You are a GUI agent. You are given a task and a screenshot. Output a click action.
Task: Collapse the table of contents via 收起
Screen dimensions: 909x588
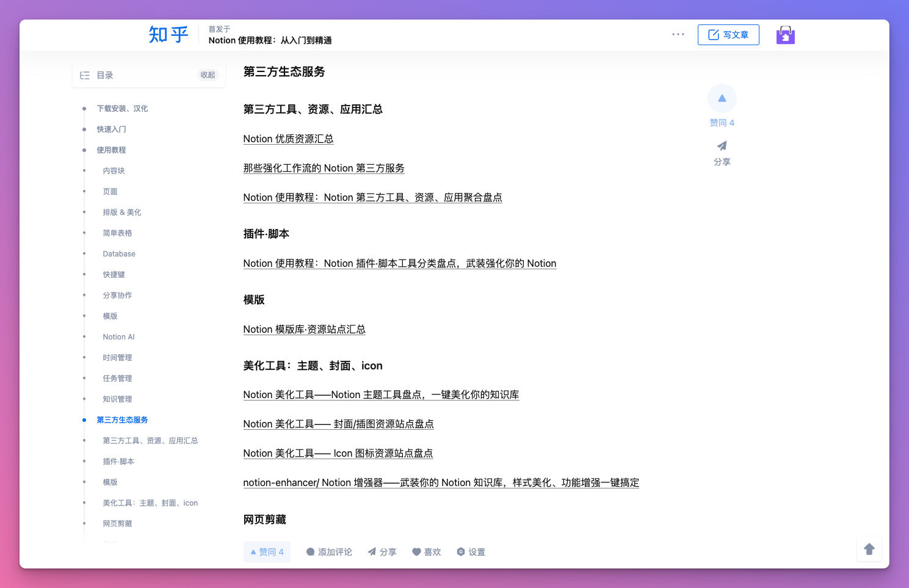pos(208,74)
